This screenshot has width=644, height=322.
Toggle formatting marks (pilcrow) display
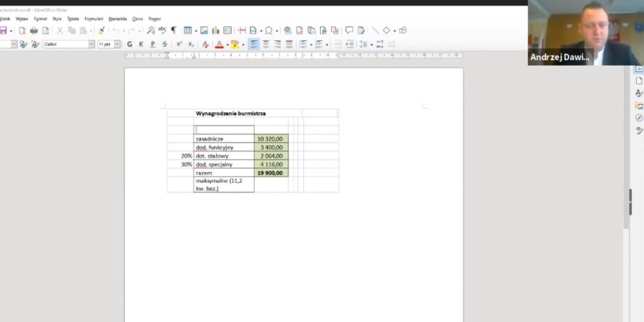173,30
